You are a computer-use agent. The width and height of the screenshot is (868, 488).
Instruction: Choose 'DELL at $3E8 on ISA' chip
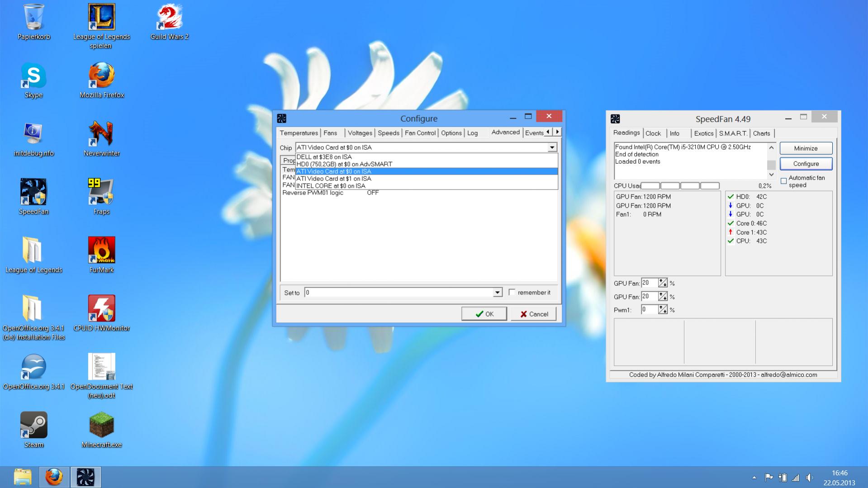[427, 157]
